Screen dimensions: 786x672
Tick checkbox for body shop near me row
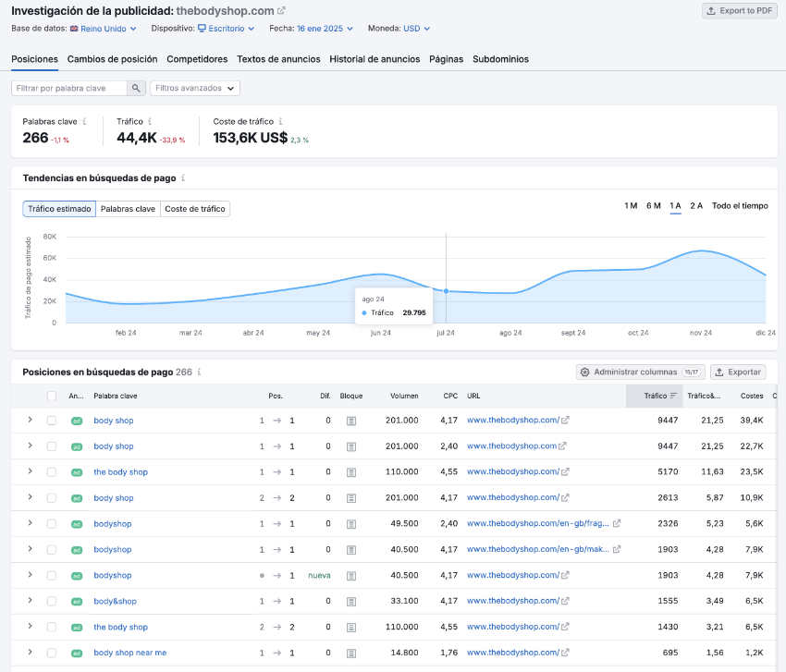point(52,653)
